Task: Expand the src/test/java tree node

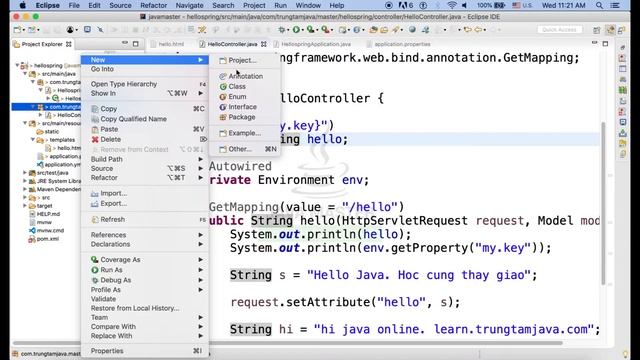Action: click(x=25, y=173)
